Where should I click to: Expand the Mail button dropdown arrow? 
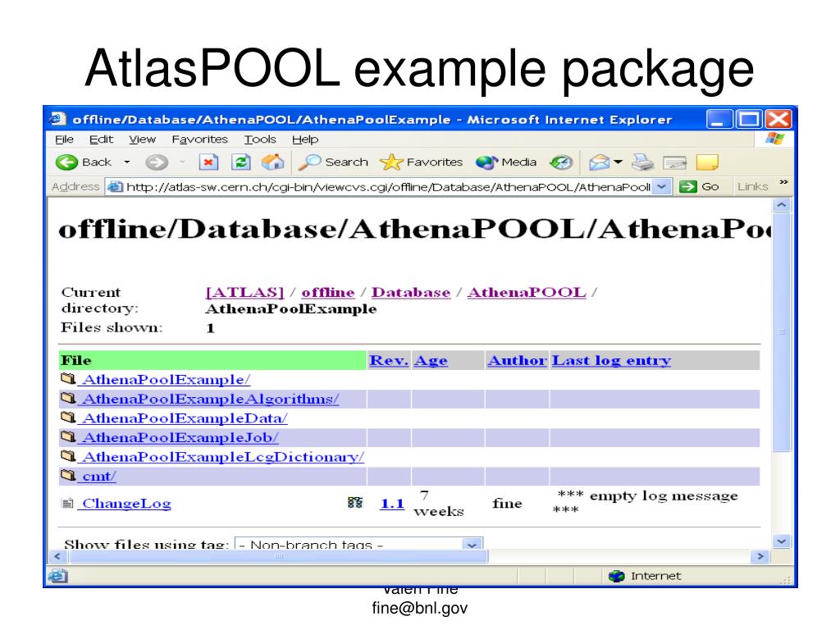[x=619, y=162]
